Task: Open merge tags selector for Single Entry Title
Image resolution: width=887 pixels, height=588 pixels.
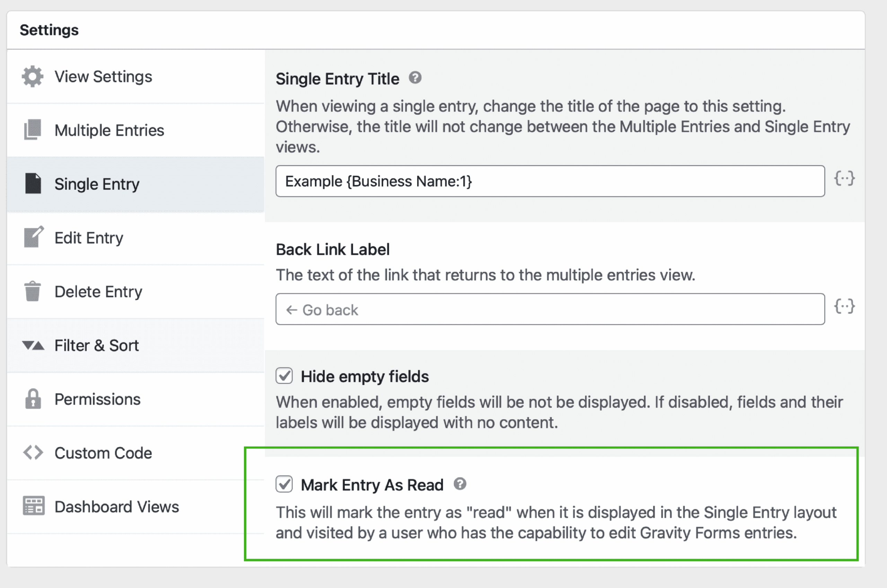Action: coord(844,178)
